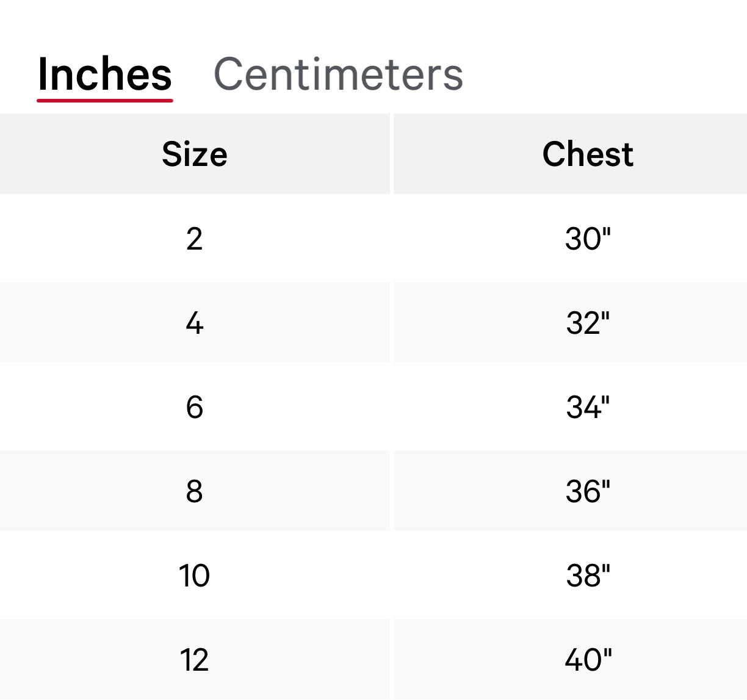The width and height of the screenshot is (747, 700).
Task: Select the 36" chest value
Action: (x=588, y=491)
